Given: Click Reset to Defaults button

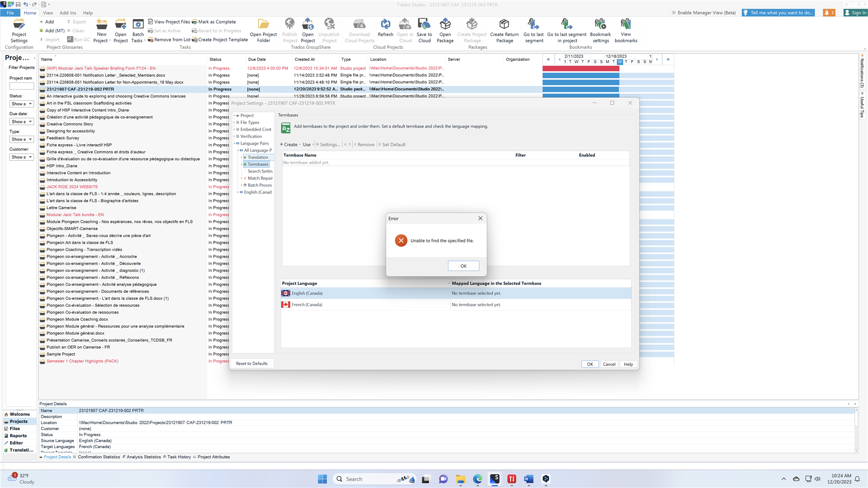Looking at the screenshot, I should click(x=252, y=364).
